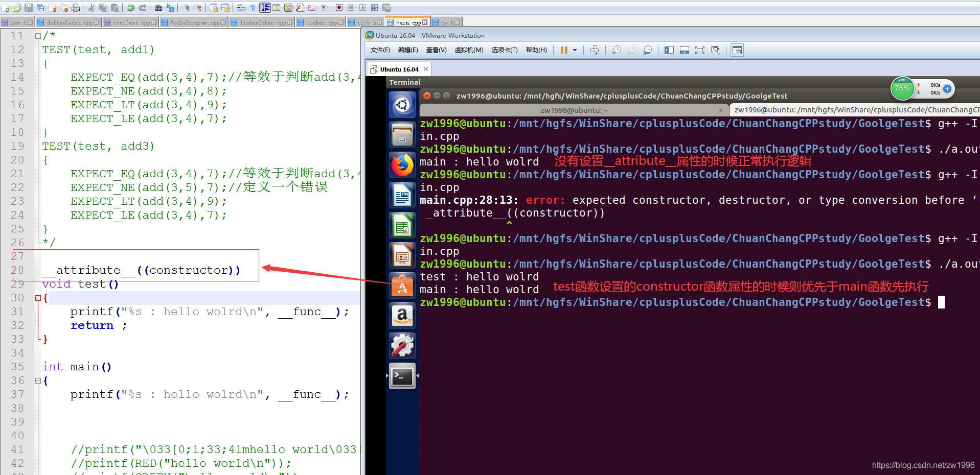Switch to the ModleProgram.cpp tab
Viewport: 980px width, 475px height.
tap(193, 22)
